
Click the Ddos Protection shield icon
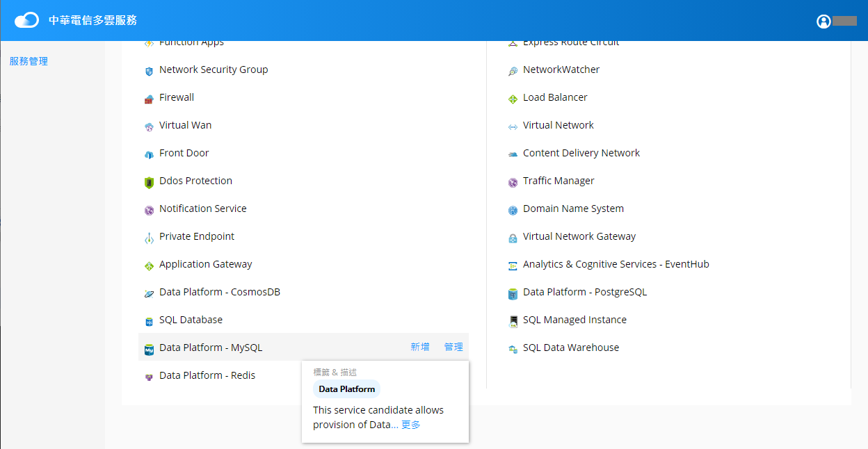[149, 182]
